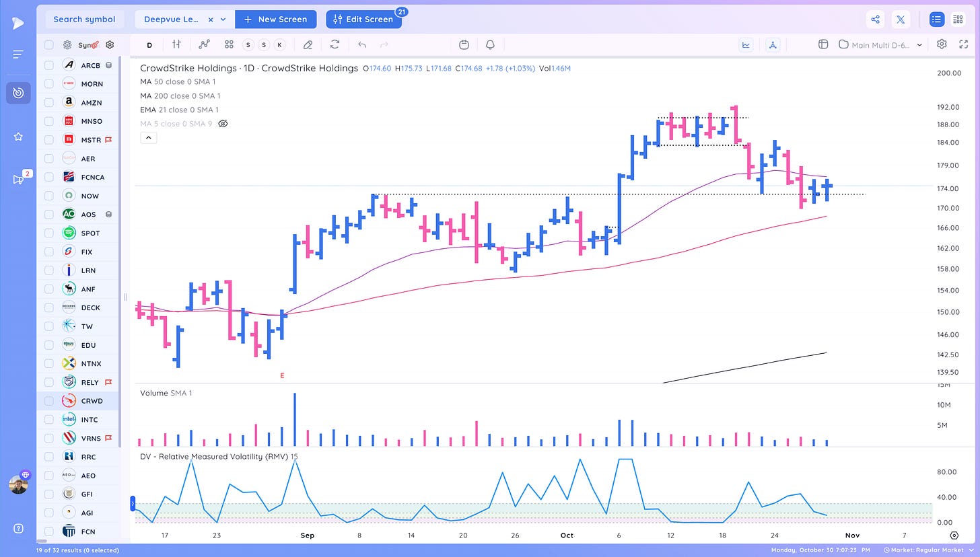Check the select-all checkbox in watchlist header
980x557 pixels.
point(48,45)
